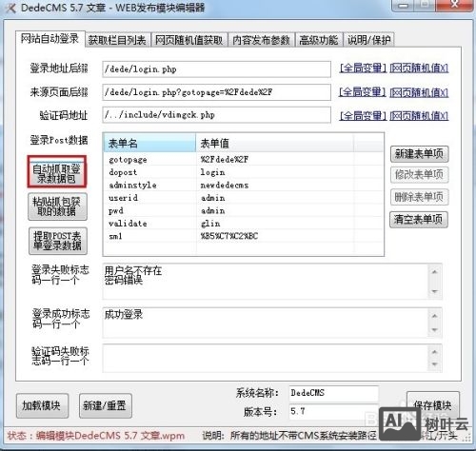The image size is (476, 451).
Task: Click 网页随机值 link for 登录地址后缀
Action: pos(419,68)
